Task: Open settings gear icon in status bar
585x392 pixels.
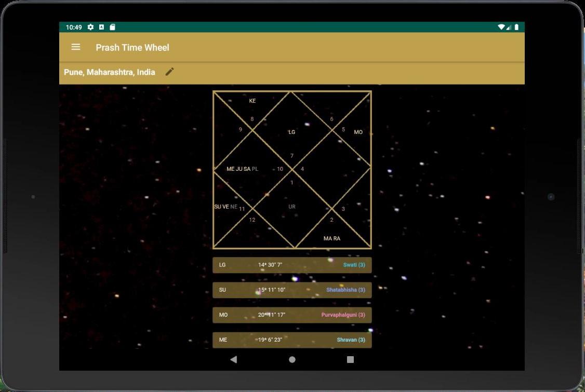Action: (x=90, y=27)
